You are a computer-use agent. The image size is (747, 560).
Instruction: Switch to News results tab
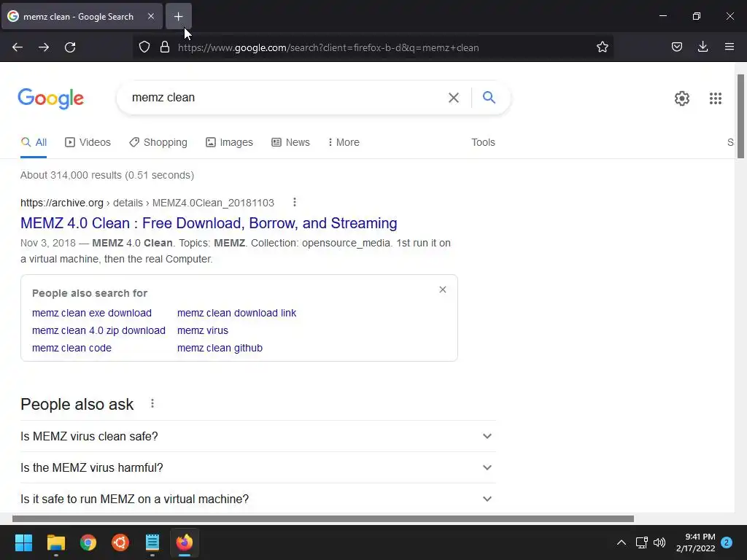click(290, 142)
